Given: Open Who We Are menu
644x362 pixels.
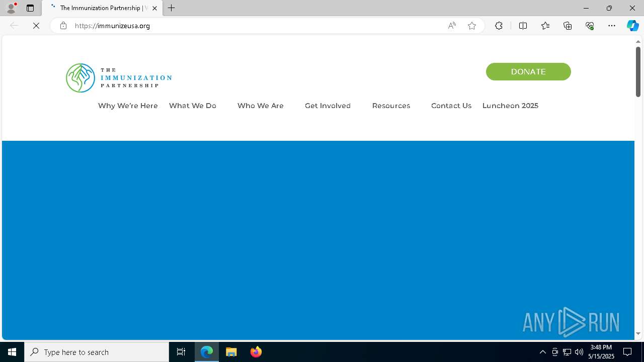Looking at the screenshot, I should [261, 106].
